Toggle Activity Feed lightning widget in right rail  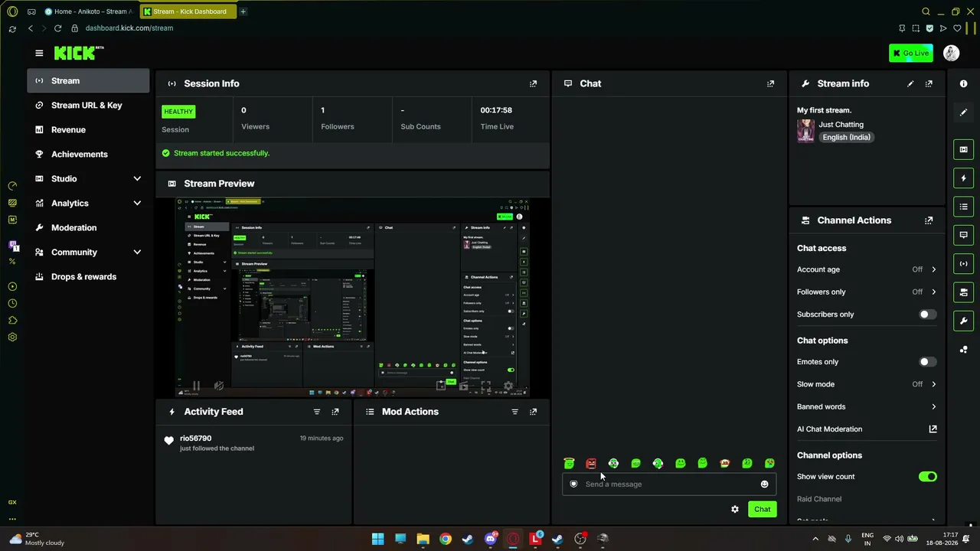[964, 178]
